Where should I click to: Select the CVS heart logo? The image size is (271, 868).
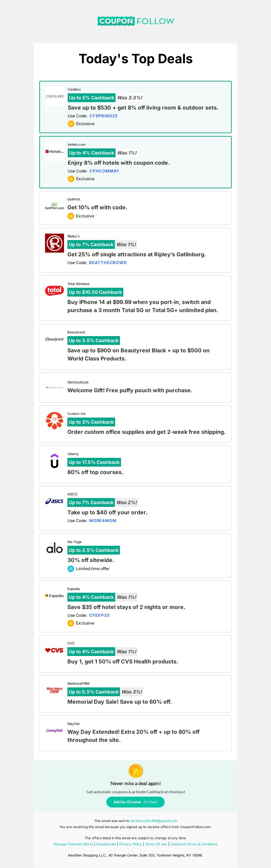[x=55, y=650]
